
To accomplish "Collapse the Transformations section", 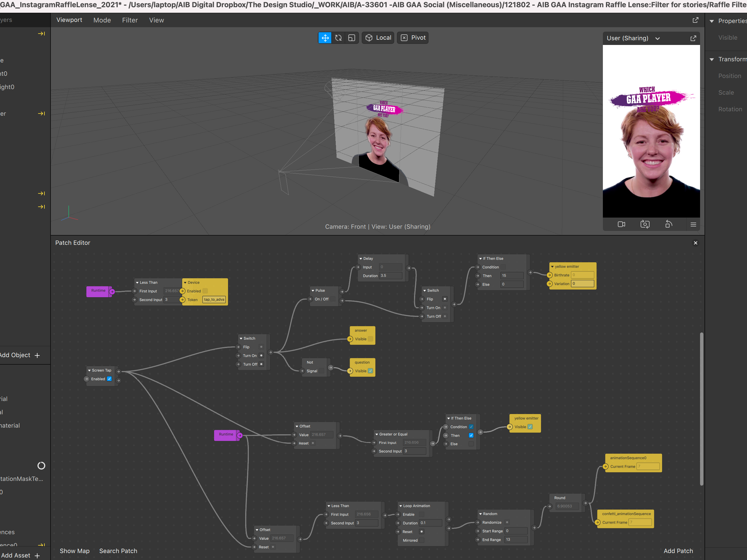I will click(711, 60).
